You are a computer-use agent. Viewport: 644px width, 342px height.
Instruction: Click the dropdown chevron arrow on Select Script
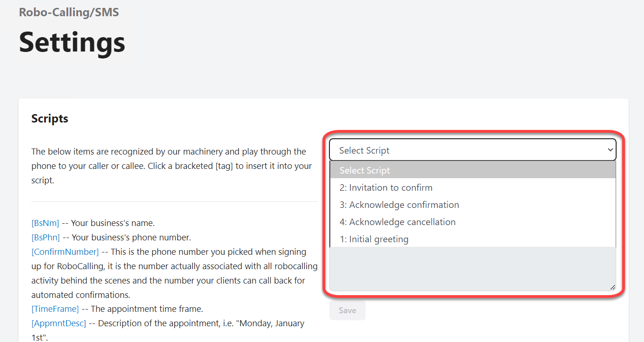pos(610,150)
